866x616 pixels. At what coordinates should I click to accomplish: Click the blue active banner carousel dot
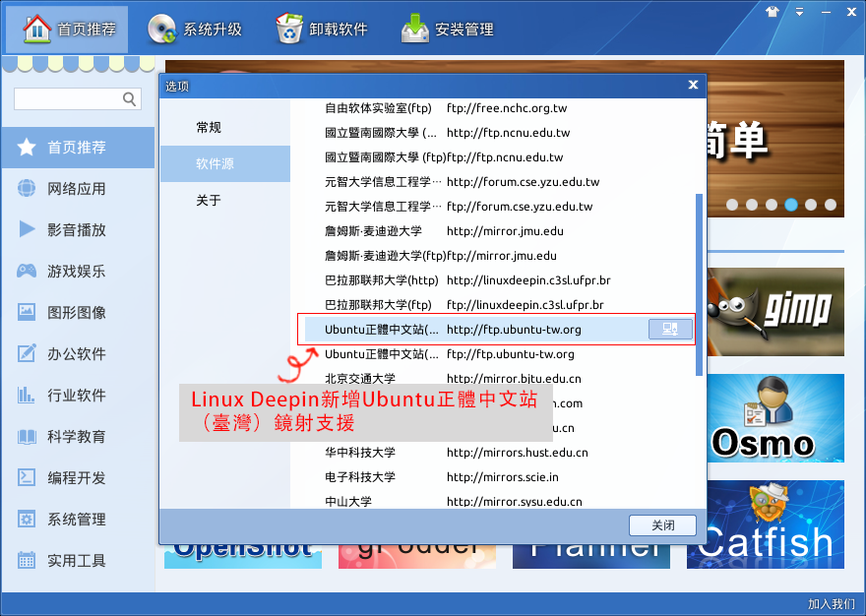[791, 205]
